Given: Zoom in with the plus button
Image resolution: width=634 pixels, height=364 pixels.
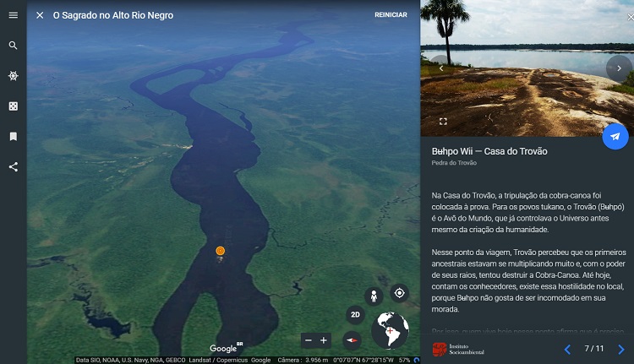Looking at the screenshot, I should 324,340.
